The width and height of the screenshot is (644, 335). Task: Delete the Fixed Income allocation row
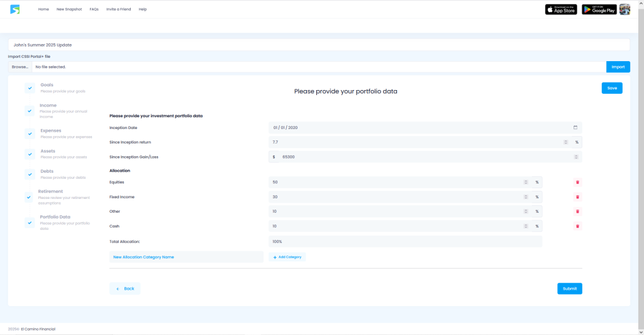(577, 197)
